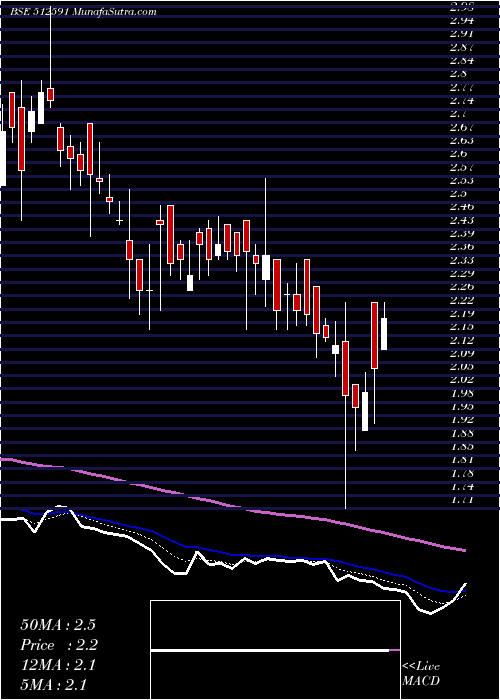The image size is (500, 700).
Task: Select the 2.02 price axis value
Action: click(461, 380)
